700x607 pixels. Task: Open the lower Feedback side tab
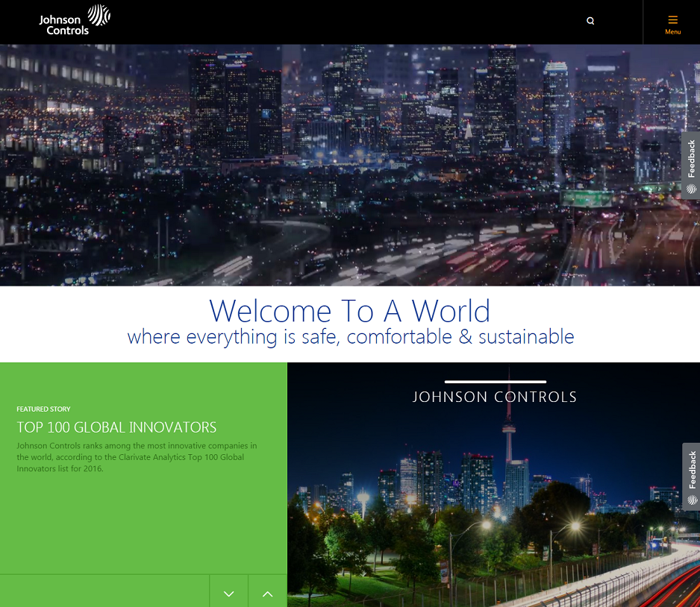pyautogui.click(x=691, y=469)
